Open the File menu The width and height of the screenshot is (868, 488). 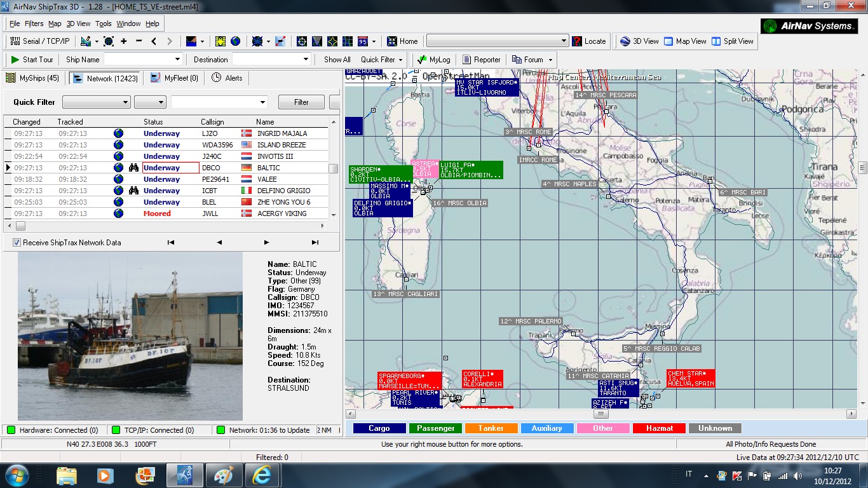[15, 24]
